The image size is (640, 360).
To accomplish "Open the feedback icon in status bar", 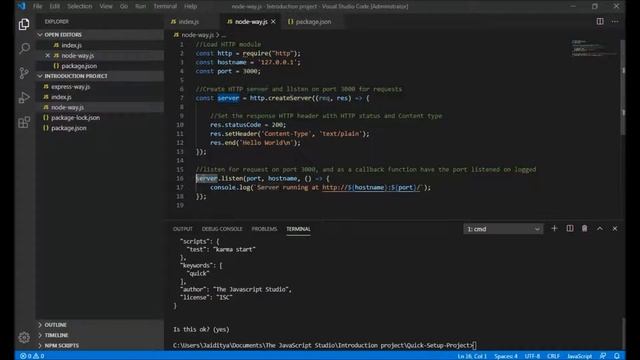I will [x=603, y=356].
